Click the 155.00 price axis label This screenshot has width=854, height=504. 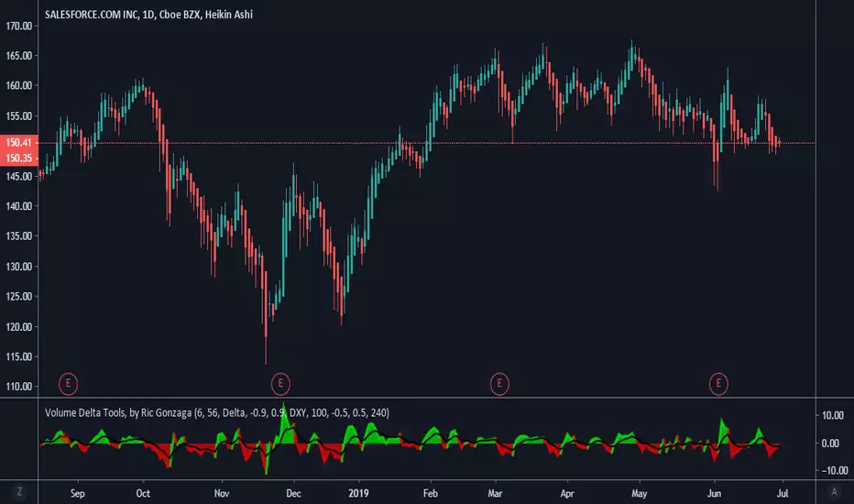pos(19,116)
